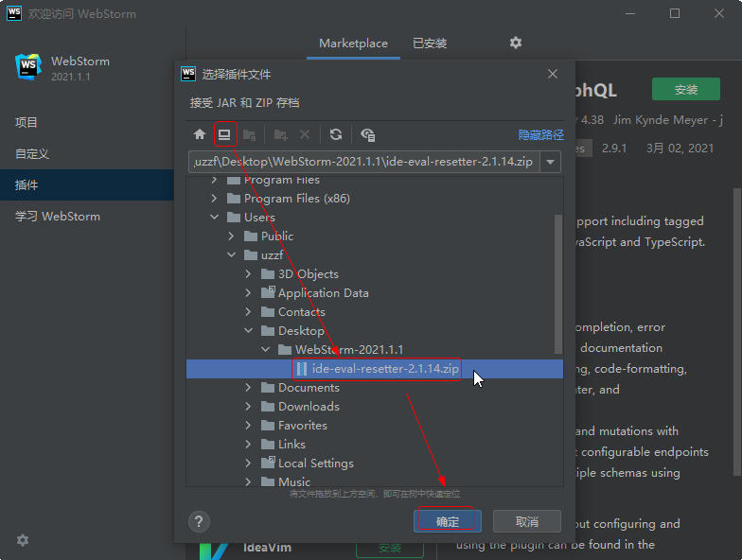This screenshot has height=560, width=742.
Task: Refresh the file tree
Action: tap(336, 134)
